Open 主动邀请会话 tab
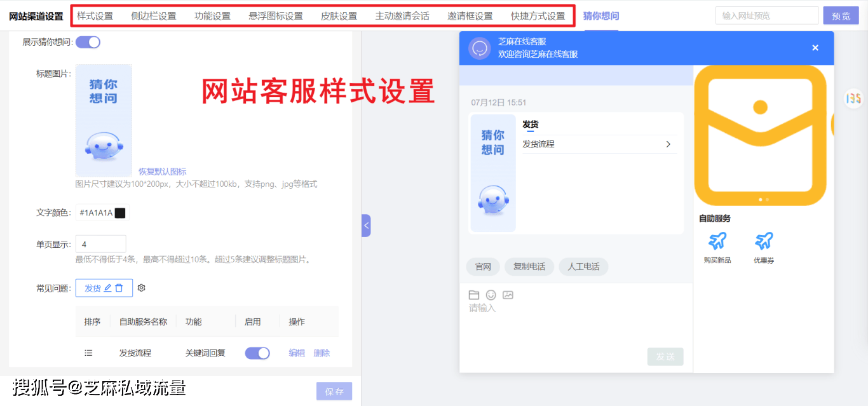Viewport: 868px width, 406px height. 402,17
